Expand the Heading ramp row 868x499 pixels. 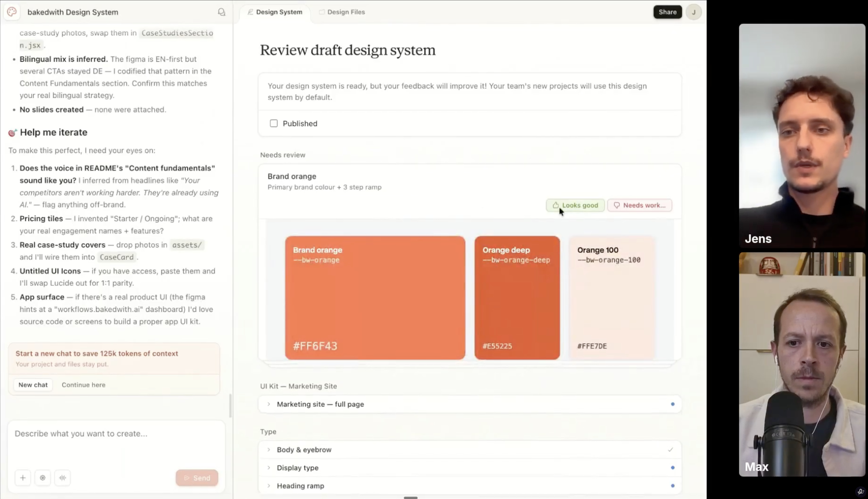470,486
